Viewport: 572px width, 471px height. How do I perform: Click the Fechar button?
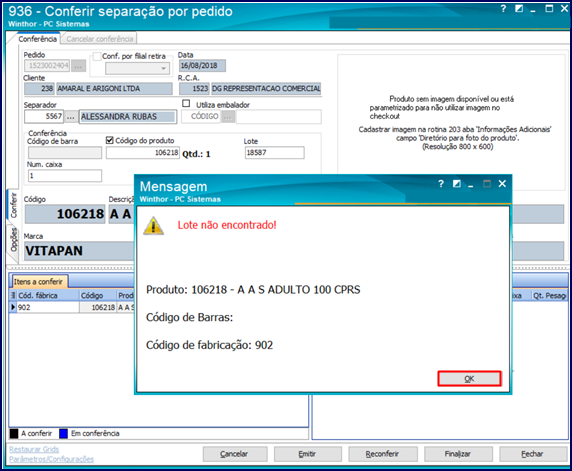pos(533,454)
